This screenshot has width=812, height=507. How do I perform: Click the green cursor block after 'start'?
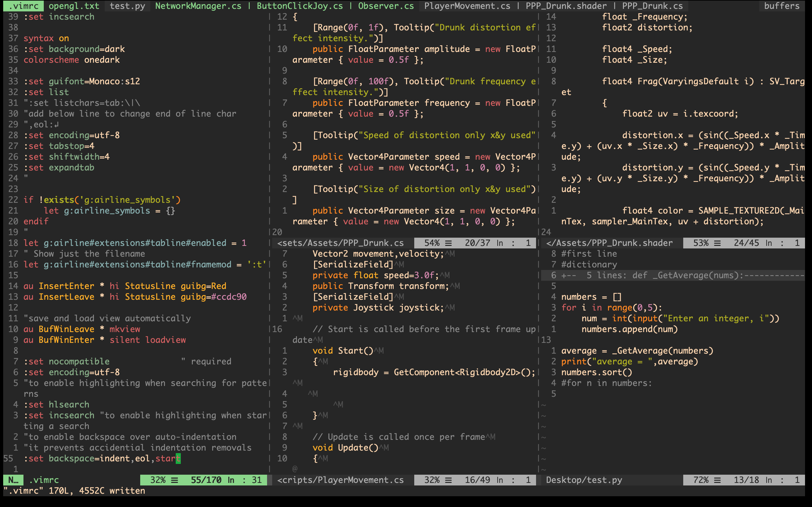178,459
